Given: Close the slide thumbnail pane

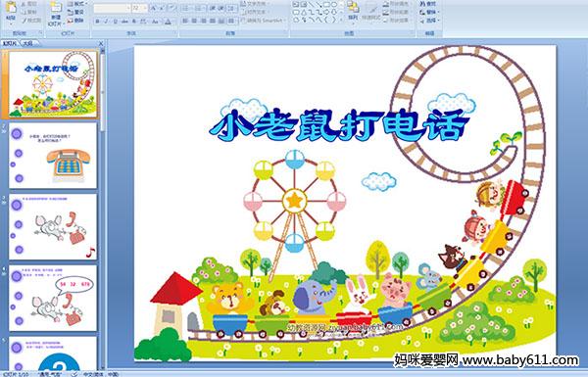Looking at the screenshot, I should 101,43.
